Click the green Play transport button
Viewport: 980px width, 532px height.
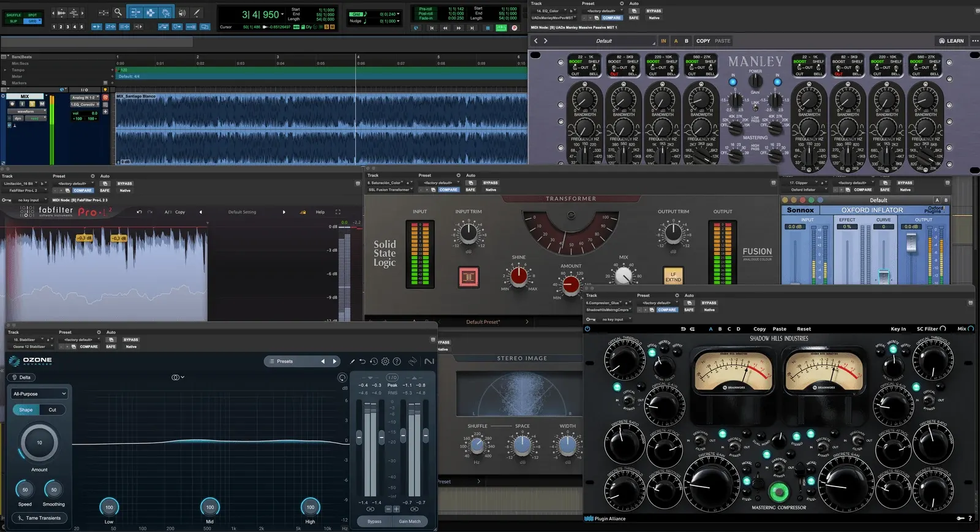[x=501, y=28]
